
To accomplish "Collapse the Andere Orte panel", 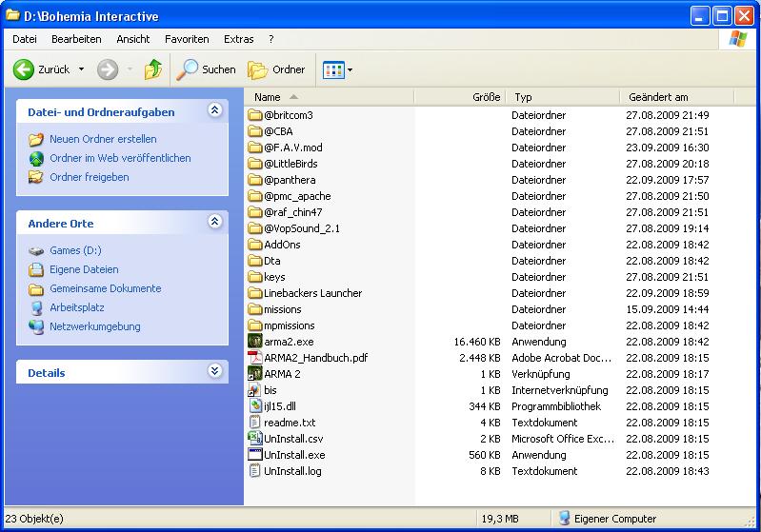I will [x=215, y=222].
